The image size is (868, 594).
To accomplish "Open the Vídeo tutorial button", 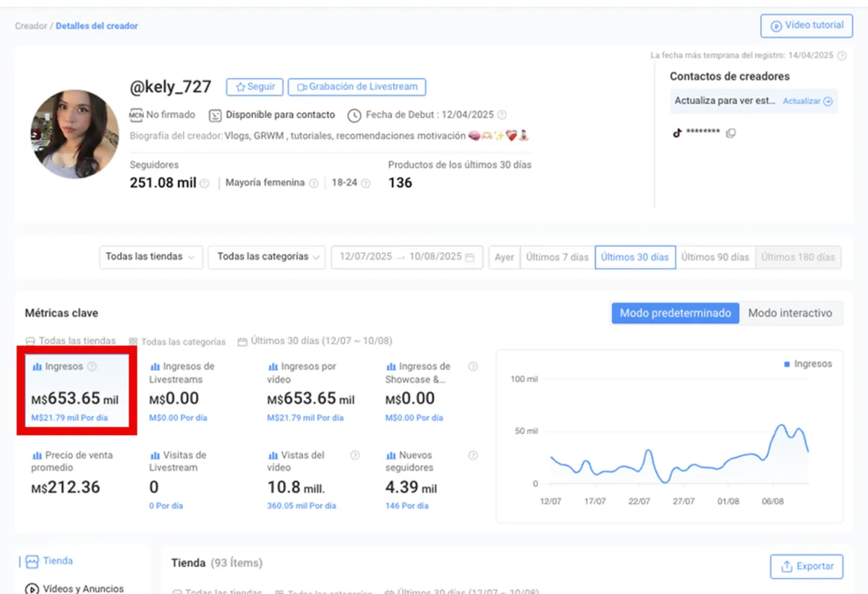I will click(x=807, y=25).
